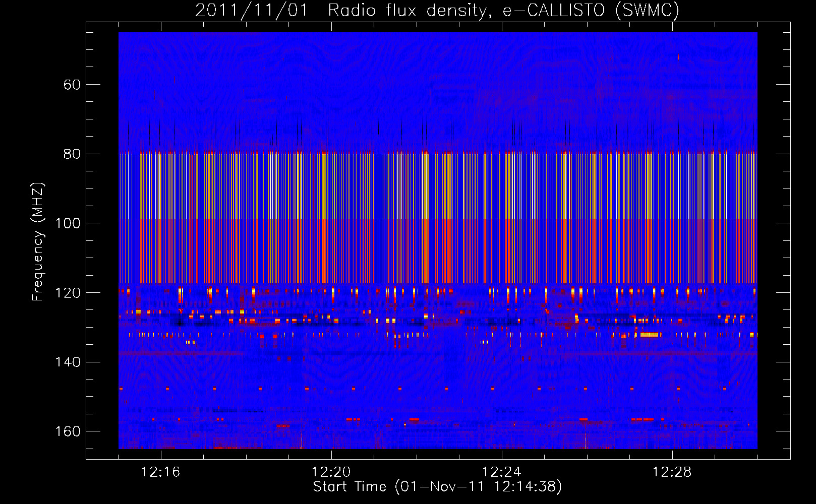Image resolution: width=816 pixels, height=504 pixels.
Task: Select the 80 frequency tick label
Action: [x=72, y=154]
